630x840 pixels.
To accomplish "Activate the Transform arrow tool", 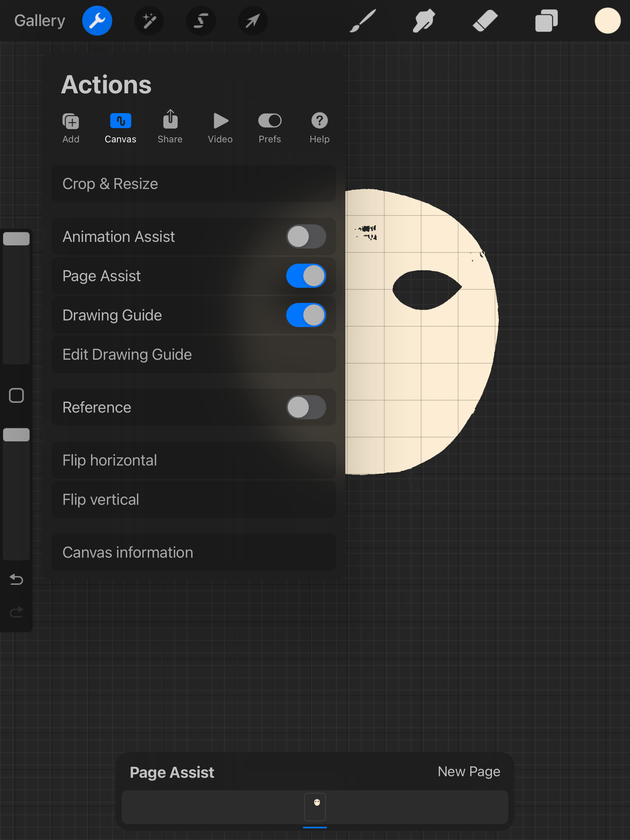I will [252, 21].
